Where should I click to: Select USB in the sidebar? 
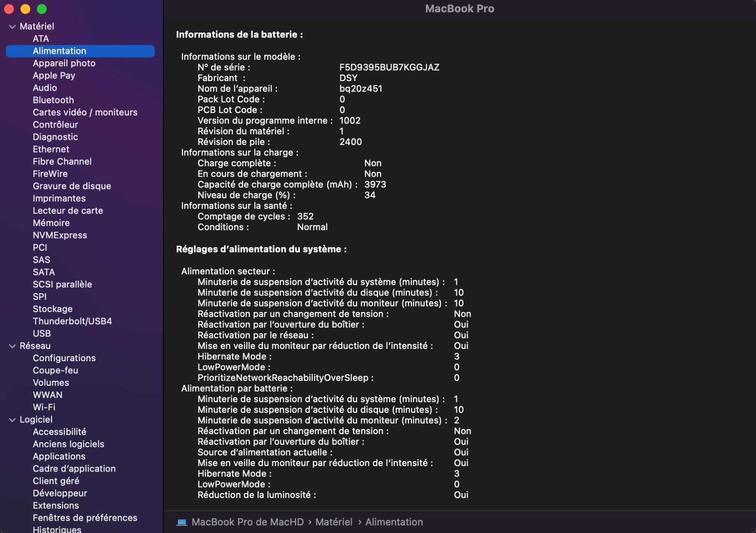click(42, 333)
